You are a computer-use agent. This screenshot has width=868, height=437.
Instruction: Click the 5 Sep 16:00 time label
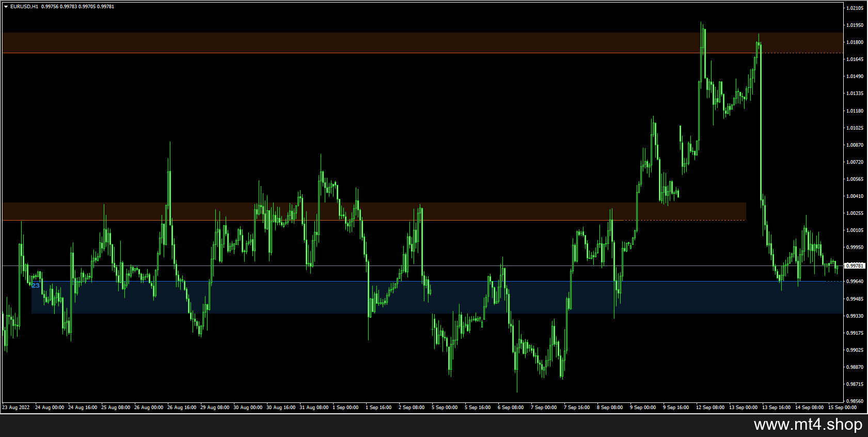478,408
